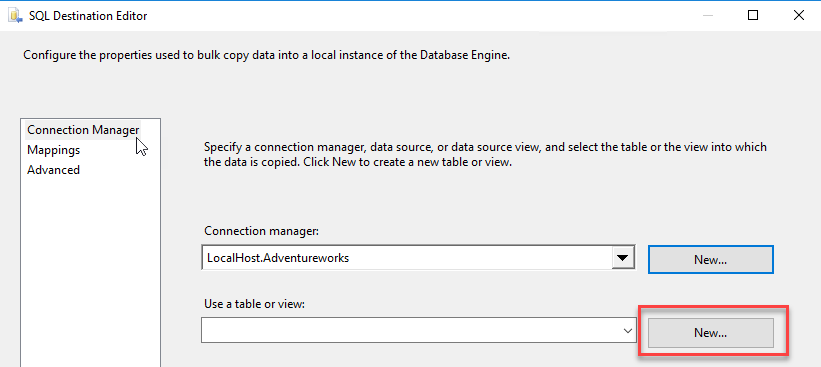Switch to the Advanced page

click(x=53, y=170)
